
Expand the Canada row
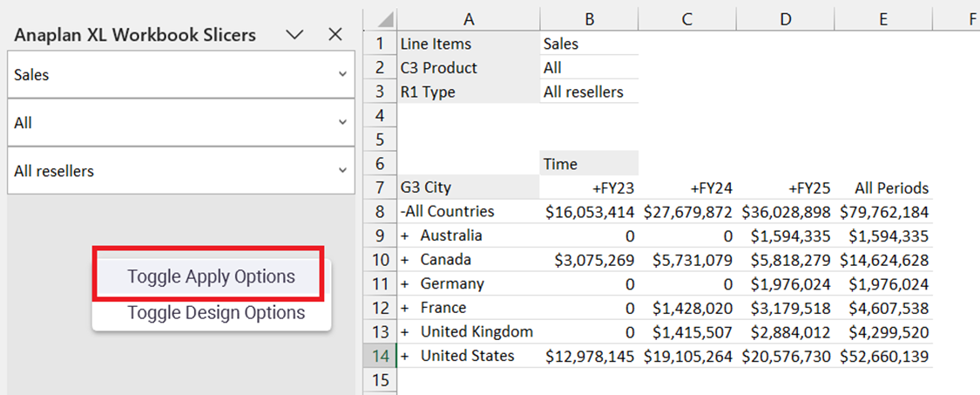coord(405,260)
